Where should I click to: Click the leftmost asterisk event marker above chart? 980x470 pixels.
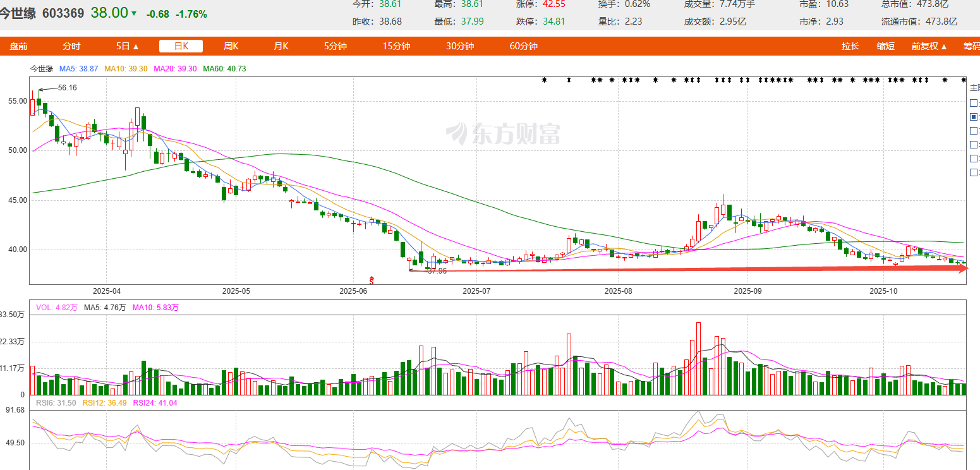(544, 80)
